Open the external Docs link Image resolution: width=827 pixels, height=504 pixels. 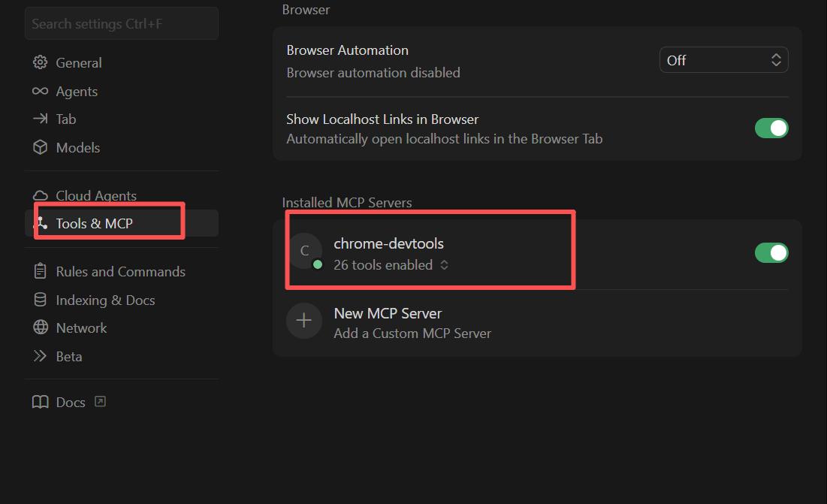point(100,402)
